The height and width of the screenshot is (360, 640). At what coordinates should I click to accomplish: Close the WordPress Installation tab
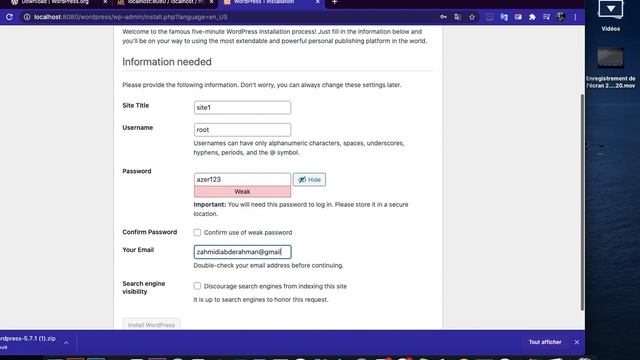pos(318,2)
